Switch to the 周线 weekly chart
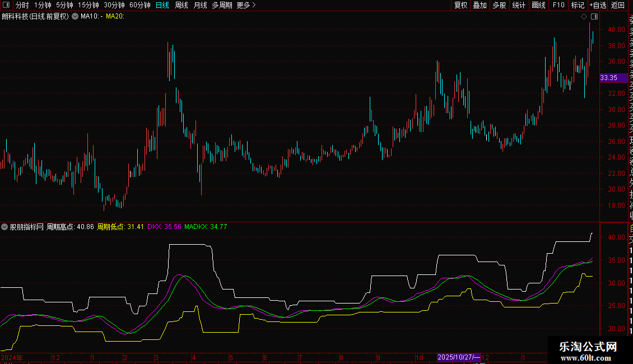This screenshot has width=633, height=364. coord(181,5)
